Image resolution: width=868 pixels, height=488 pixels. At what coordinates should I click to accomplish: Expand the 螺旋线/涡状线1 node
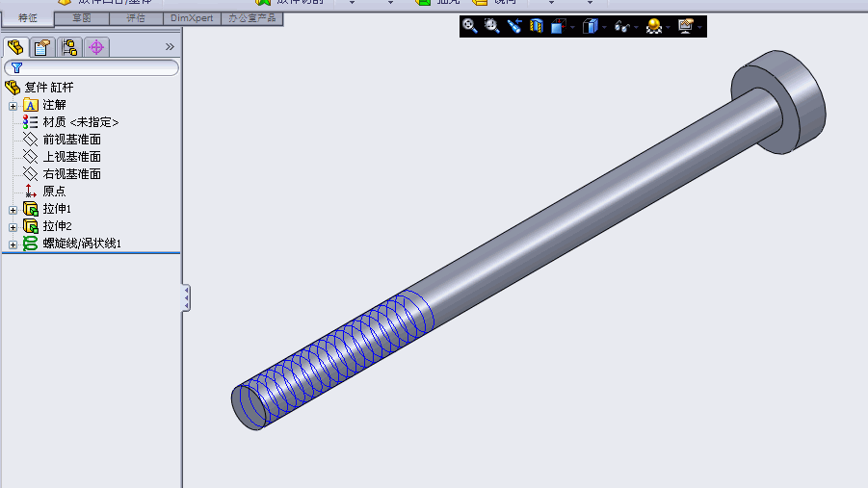[13, 244]
